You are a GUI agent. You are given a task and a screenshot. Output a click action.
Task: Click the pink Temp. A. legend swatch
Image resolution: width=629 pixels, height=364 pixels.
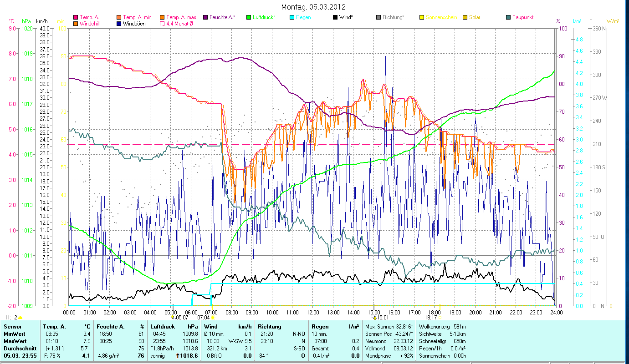click(x=76, y=17)
